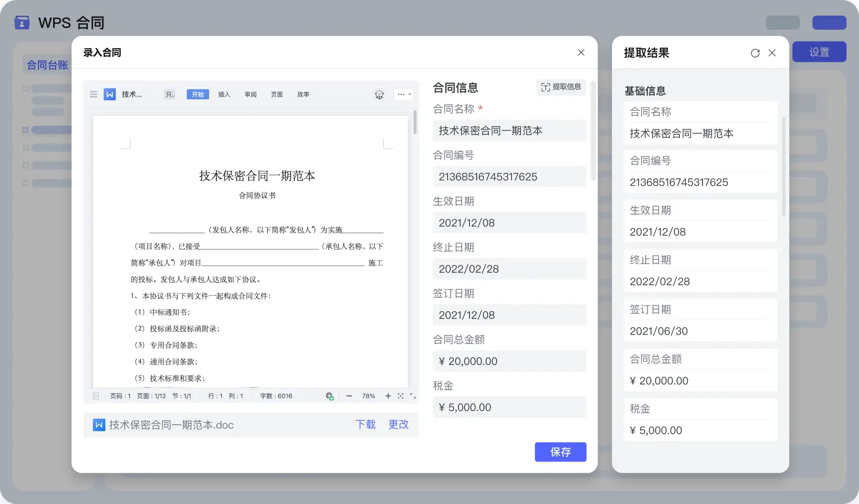Screen dimensions: 859x504
Task: Click the 节：1/1 status entry
Action: coord(181,396)
